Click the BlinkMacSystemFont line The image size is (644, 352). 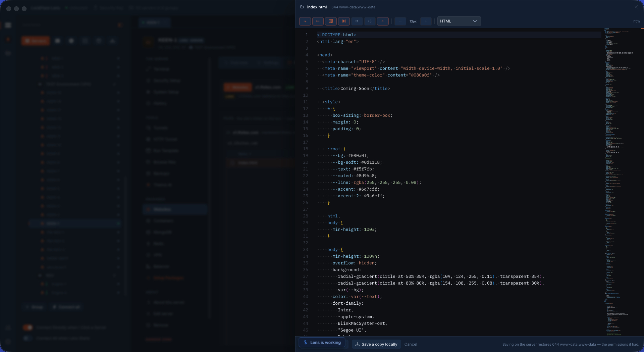[362, 323]
